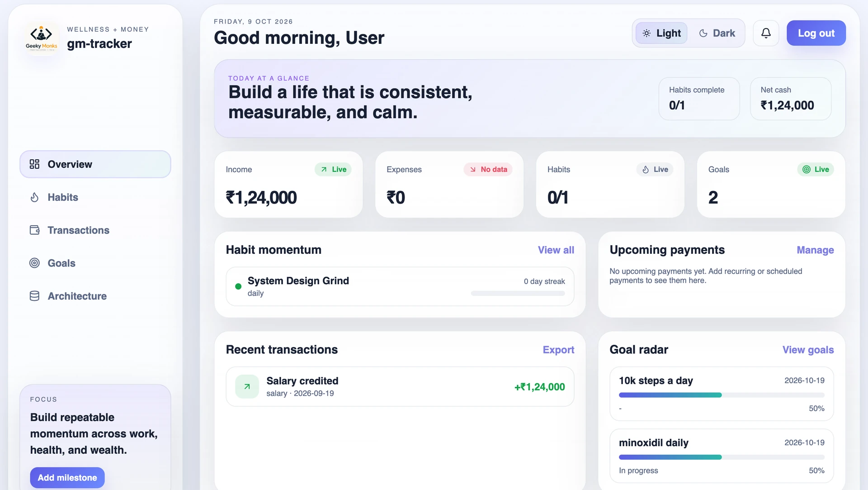Click the green arrow icon of Salary credited

coord(247,386)
